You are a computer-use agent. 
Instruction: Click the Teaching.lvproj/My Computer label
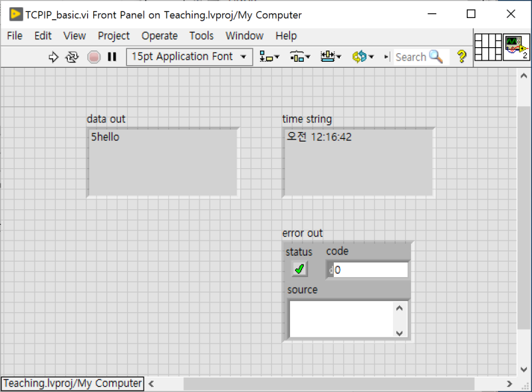[72, 383]
